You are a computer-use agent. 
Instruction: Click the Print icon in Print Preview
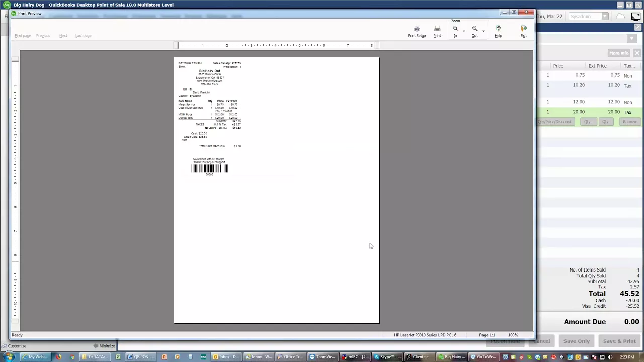437,32
